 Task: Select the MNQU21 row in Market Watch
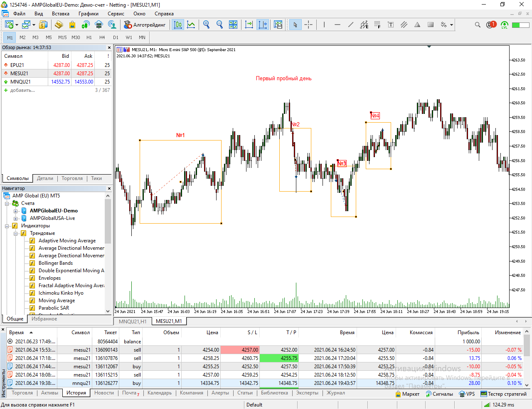tap(57, 82)
